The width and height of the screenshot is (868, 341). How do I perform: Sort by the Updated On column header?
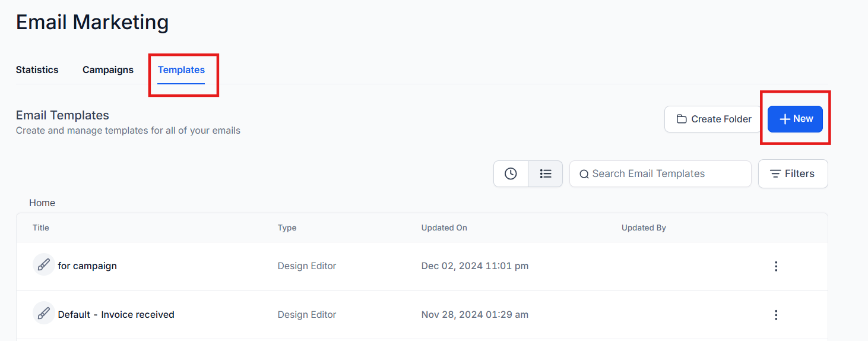point(444,228)
